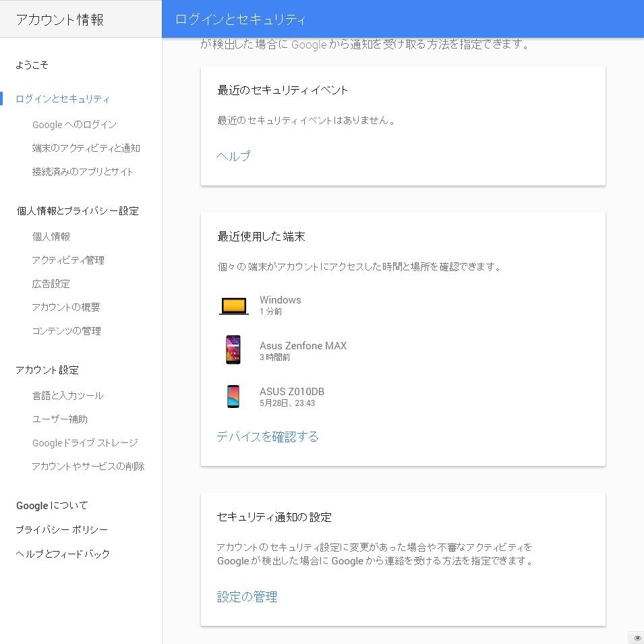Viewport: 644px width, 644px height.
Task: Click the Windows laptop device icon
Action: (233, 305)
